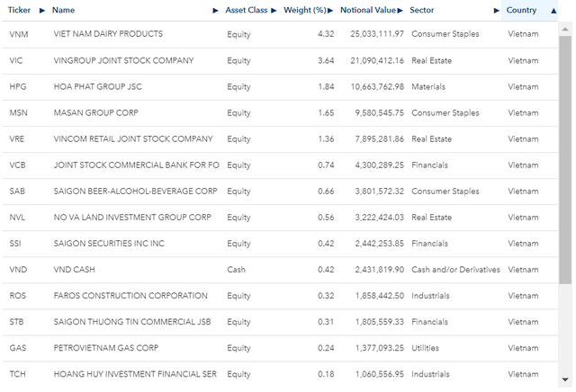The height and width of the screenshot is (392, 576).
Task: Click MASAN GROUP CORP name
Action: pos(96,112)
